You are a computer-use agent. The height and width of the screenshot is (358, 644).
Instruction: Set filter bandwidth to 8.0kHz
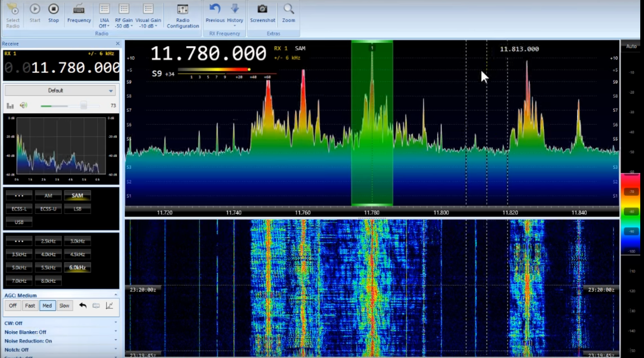48,280
